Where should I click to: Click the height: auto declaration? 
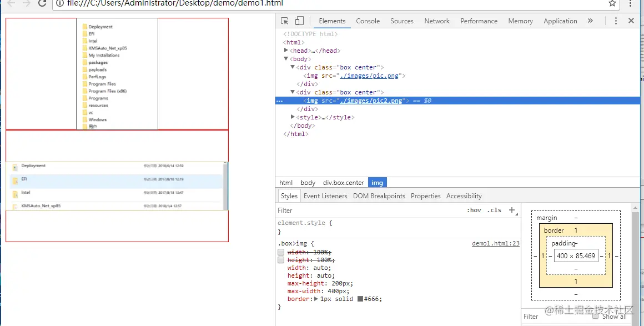point(311,276)
